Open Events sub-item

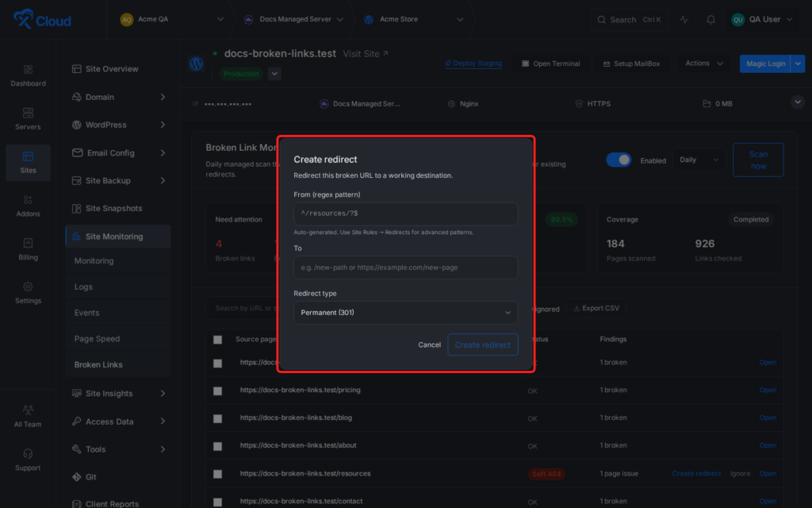pyautogui.click(x=118, y=313)
